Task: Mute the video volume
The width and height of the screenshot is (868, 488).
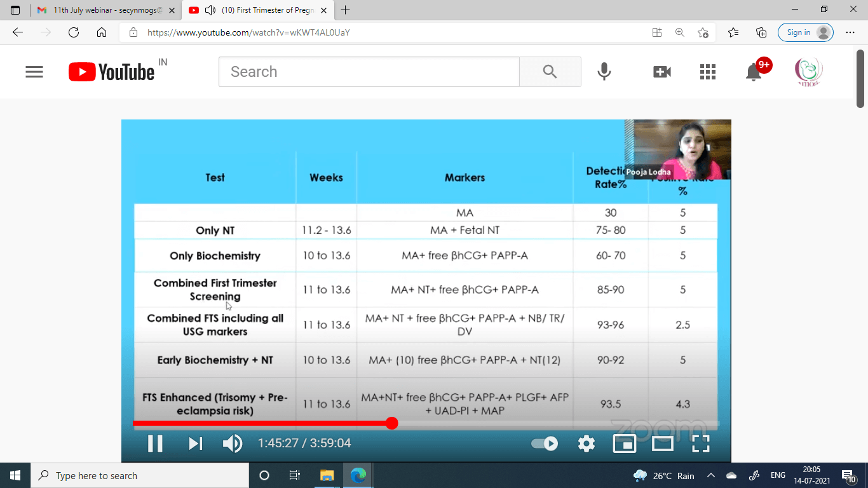Action: click(x=232, y=443)
